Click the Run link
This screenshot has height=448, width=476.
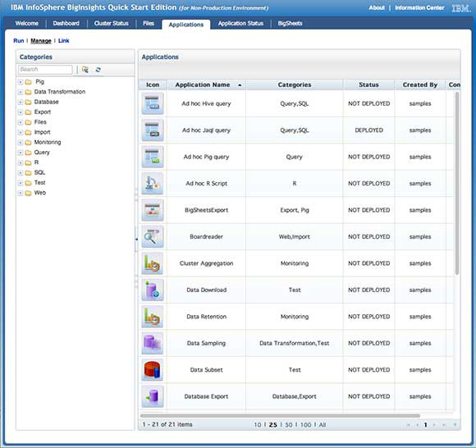pyautogui.click(x=19, y=41)
